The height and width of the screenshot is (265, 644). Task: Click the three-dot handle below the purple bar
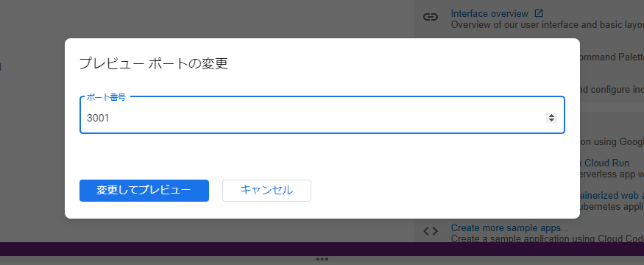click(x=322, y=259)
